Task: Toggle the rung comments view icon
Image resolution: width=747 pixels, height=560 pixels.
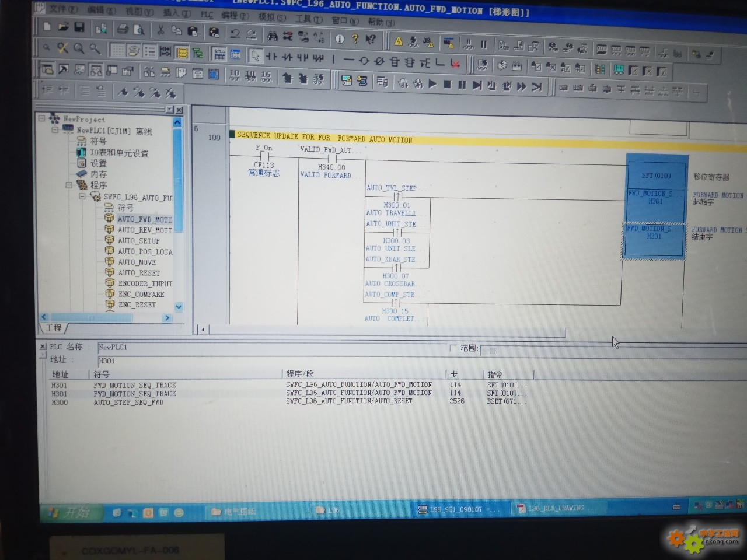Action: pyautogui.click(x=134, y=51)
